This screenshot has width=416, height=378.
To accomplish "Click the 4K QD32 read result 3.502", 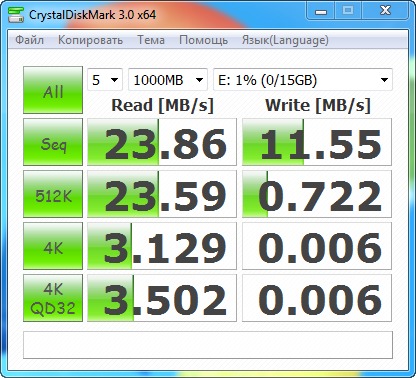I will (162, 298).
